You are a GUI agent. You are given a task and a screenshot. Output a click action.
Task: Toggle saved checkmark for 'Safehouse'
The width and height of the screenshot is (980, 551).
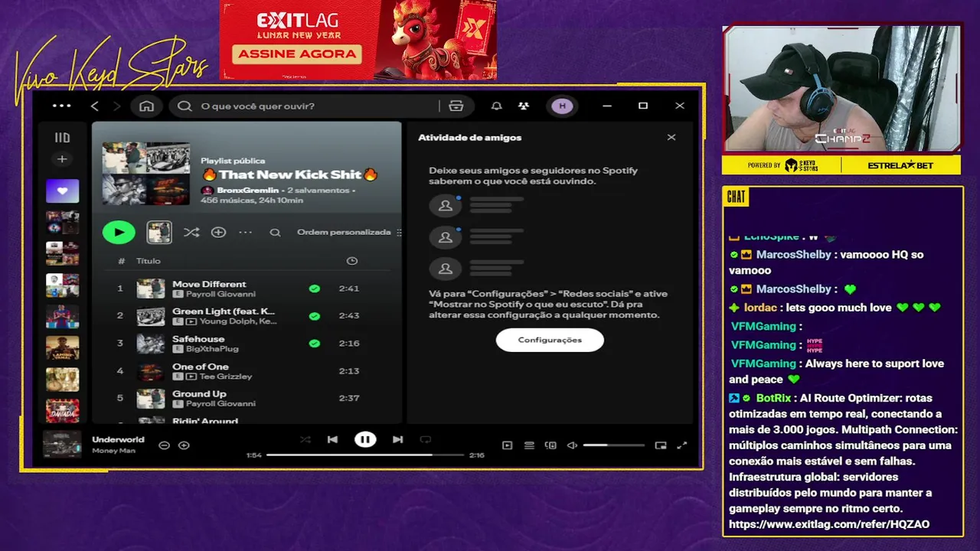314,343
